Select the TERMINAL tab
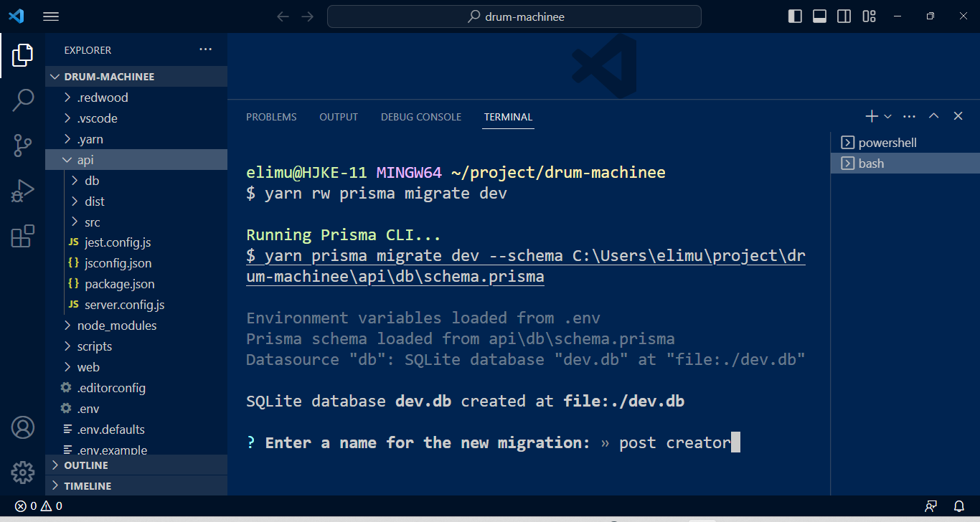This screenshot has height=522, width=980. 508,117
